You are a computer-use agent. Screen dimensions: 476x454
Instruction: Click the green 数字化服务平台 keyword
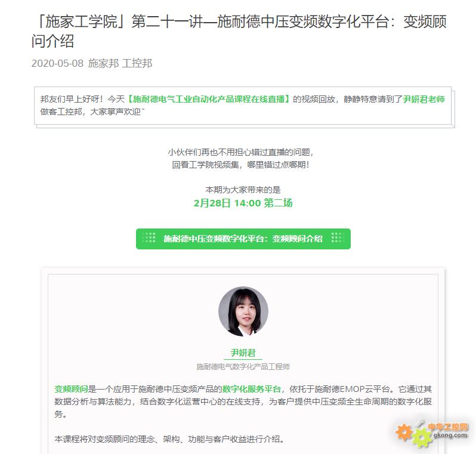251,389
